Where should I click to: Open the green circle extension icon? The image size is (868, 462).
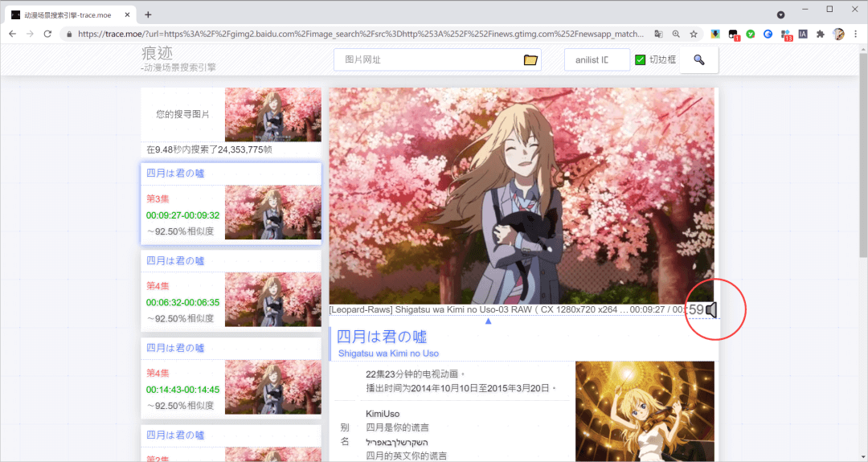(x=750, y=34)
